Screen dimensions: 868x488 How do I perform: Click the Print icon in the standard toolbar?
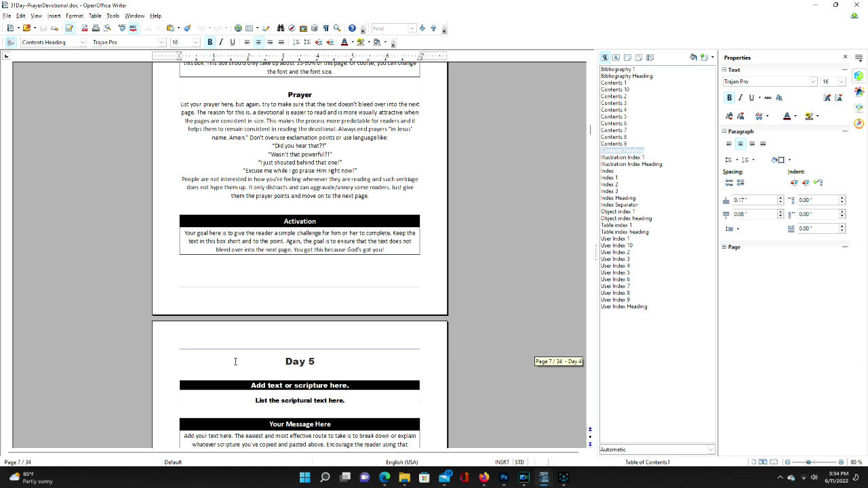(96, 28)
